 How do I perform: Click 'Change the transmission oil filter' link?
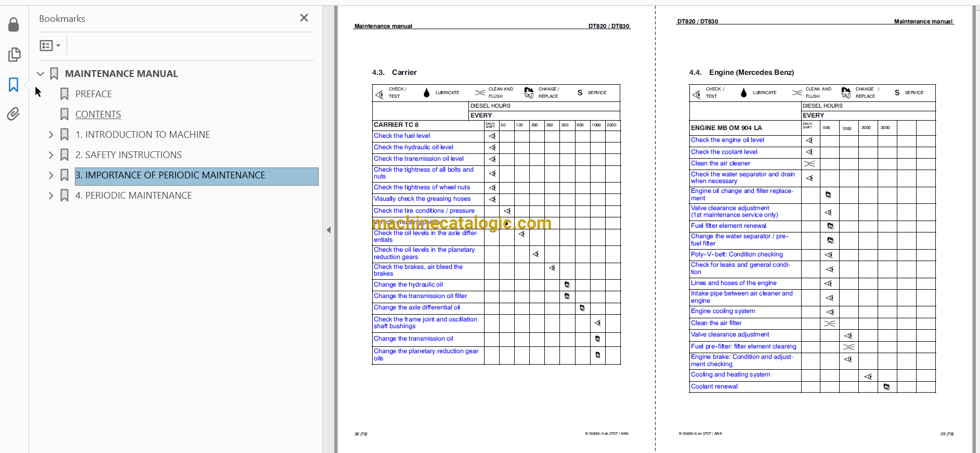[x=420, y=296]
